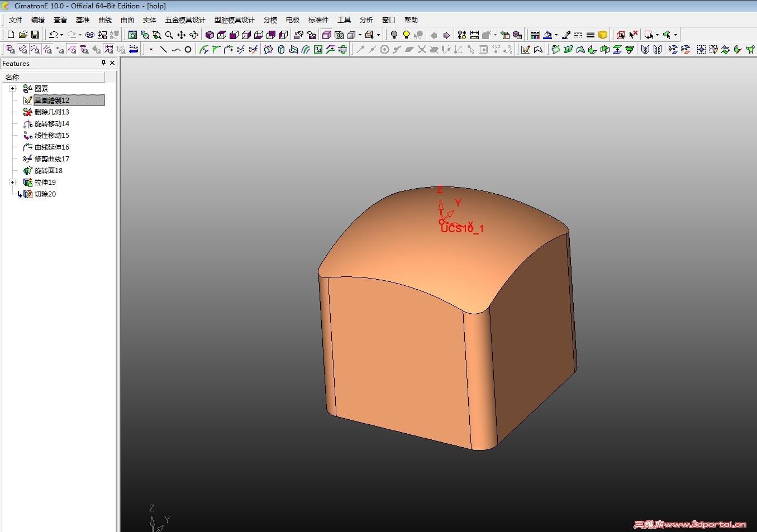757x532 pixels.
Task: Click the binoculars search icon
Action: click(90, 35)
